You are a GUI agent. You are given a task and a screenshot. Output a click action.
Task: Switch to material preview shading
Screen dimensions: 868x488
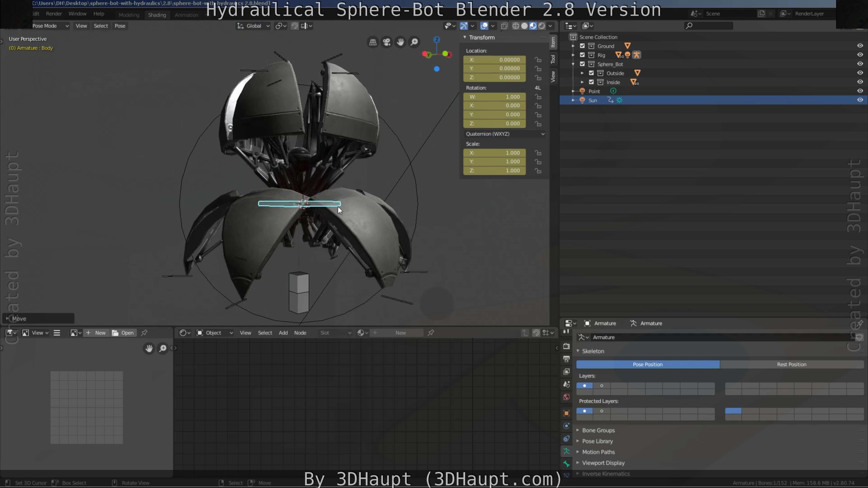pyautogui.click(x=533, y=26)
